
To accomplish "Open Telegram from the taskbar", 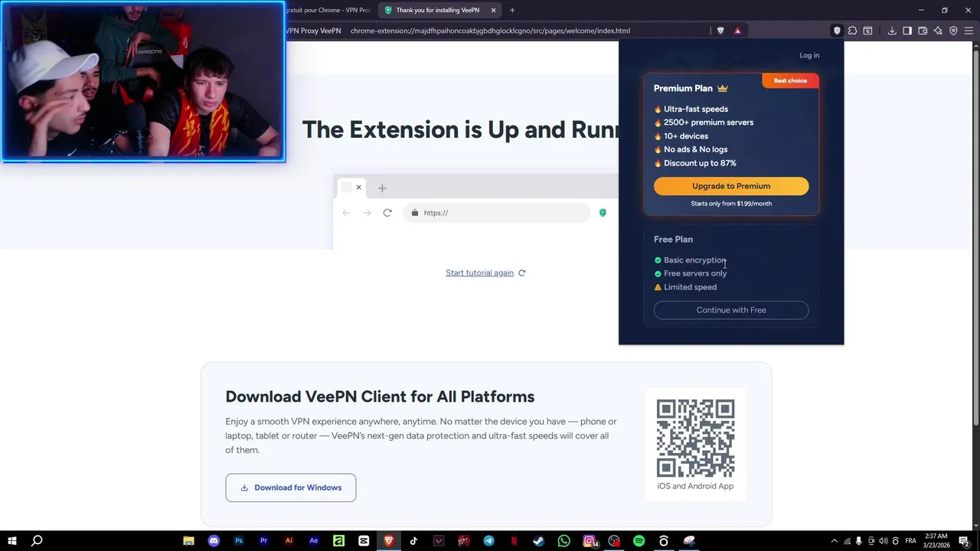I will [488, 541].
